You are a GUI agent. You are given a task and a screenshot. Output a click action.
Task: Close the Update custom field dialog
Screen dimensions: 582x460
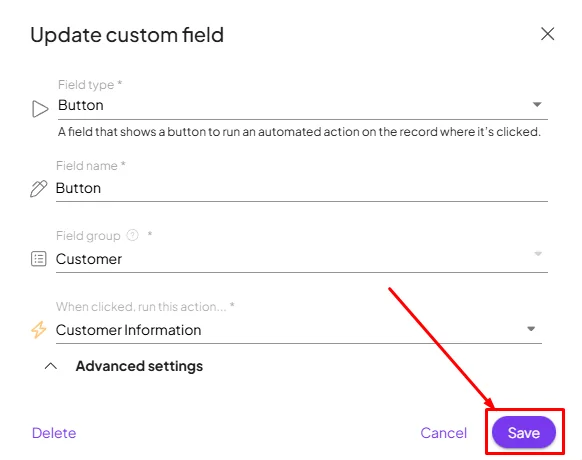[x=547, y=34]
